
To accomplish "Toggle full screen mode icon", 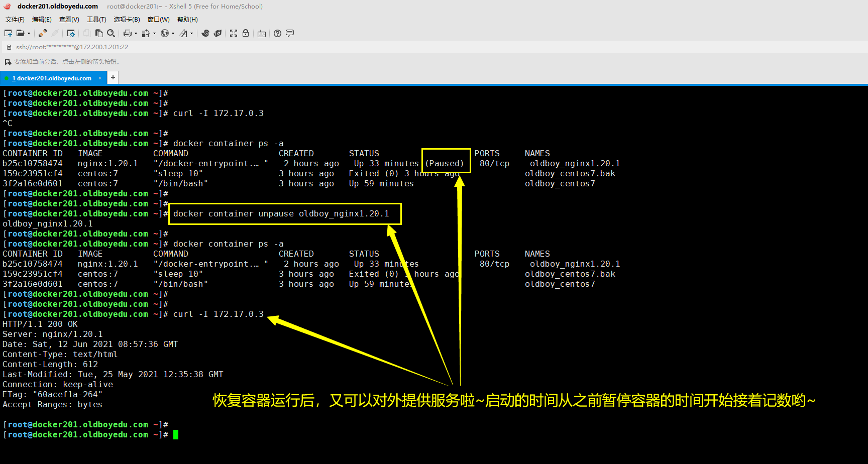I will [x=234, y=33].
